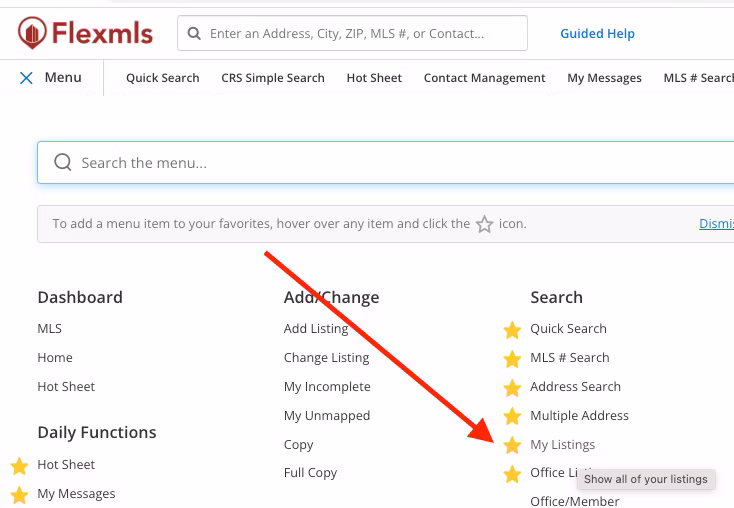Open Office/Member search

tap(574, 501)
